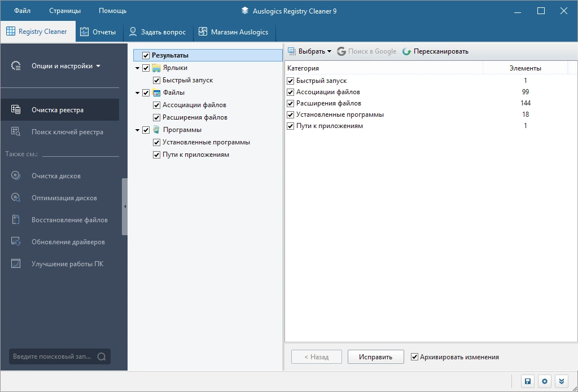Open the Очистка дисков link
The width and height of the screenshot is (578, 392).
point(56,176)
